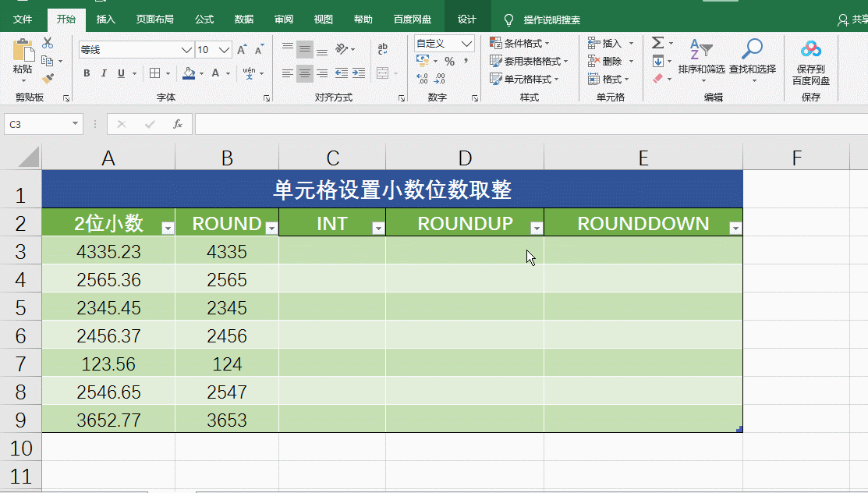Apply percent style from the number group
Screen dimensions: 868x493
click(x=449, y=59)
